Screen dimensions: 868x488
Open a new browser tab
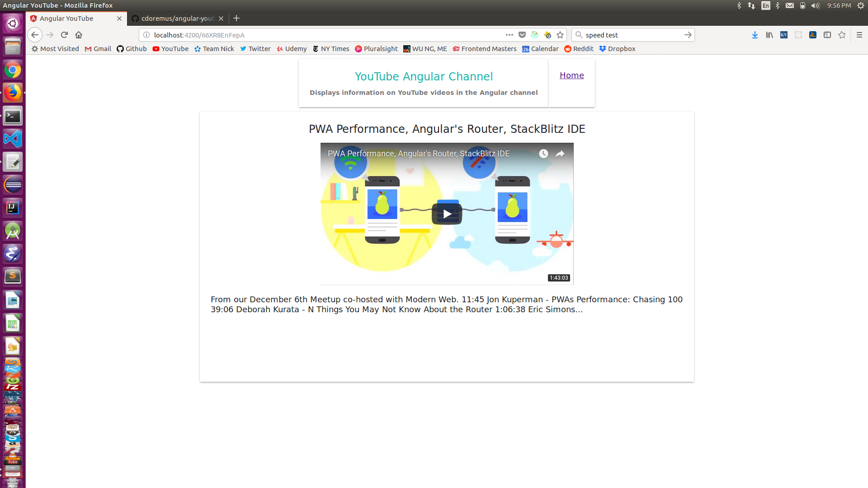(x=236, y=19)
